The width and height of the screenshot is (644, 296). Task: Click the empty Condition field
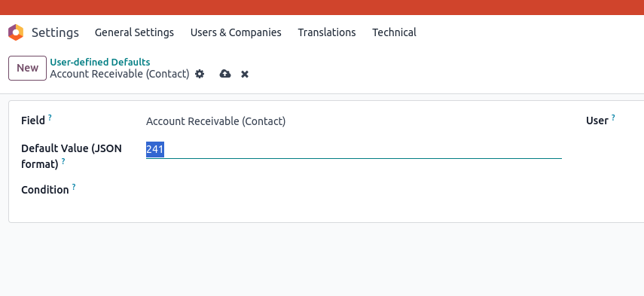click(353, 190)
